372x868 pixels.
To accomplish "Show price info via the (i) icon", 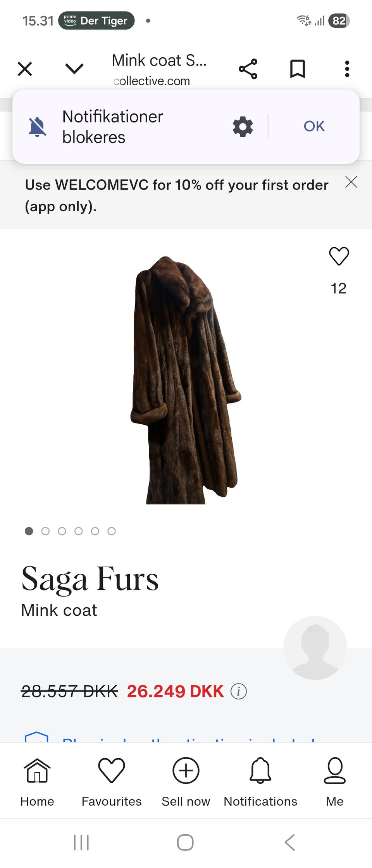I will (239, 691).
